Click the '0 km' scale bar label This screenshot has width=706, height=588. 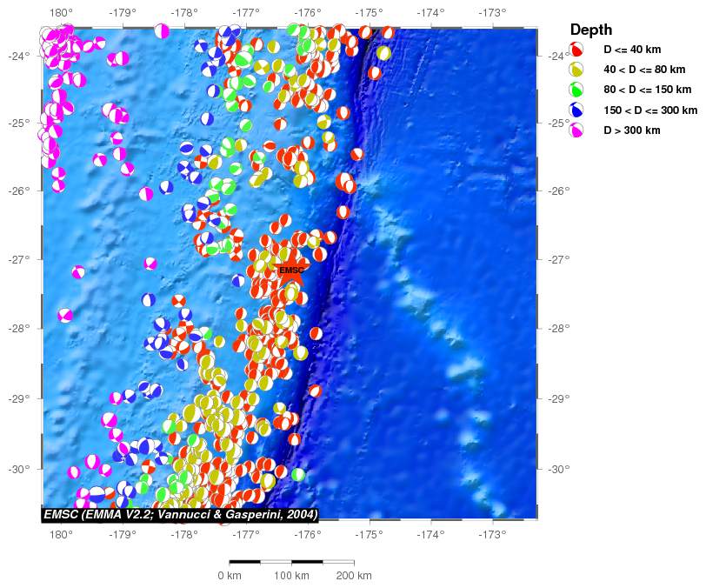(x=230, y=576)
